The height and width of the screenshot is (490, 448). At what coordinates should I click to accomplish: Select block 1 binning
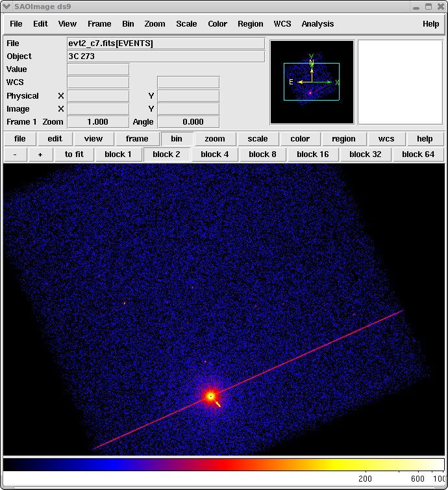(x=118, y=154)
